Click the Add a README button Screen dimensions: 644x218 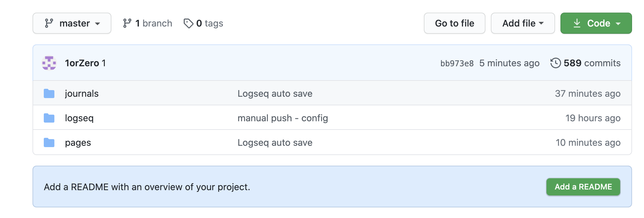click(583, 187)
